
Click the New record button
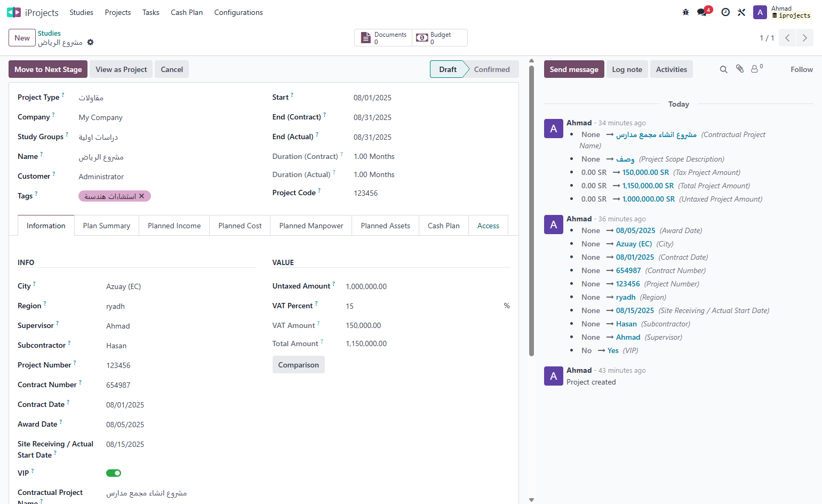point(22,38)
